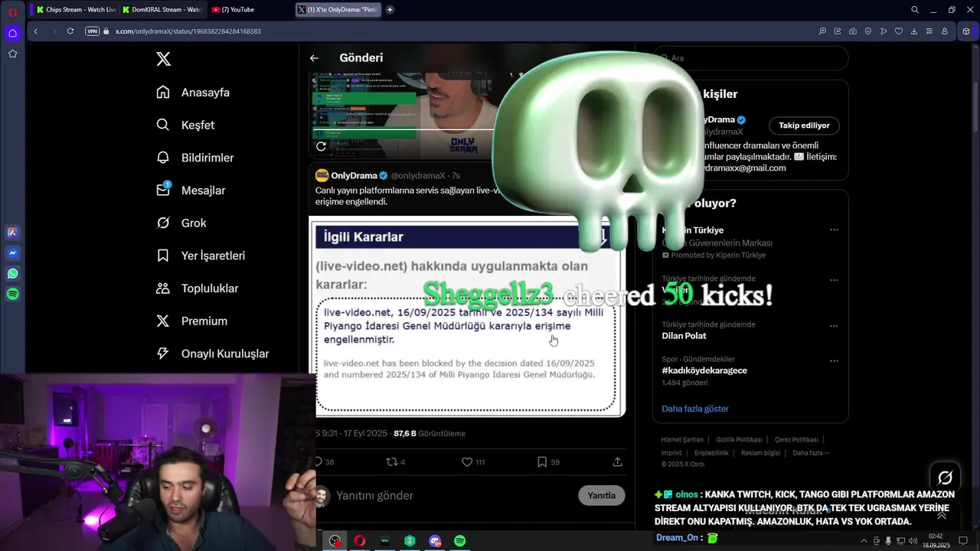Viewport: 980px width, 551px height.
Task: Go back using Gönderi arrow
Action: pos(314,58)
